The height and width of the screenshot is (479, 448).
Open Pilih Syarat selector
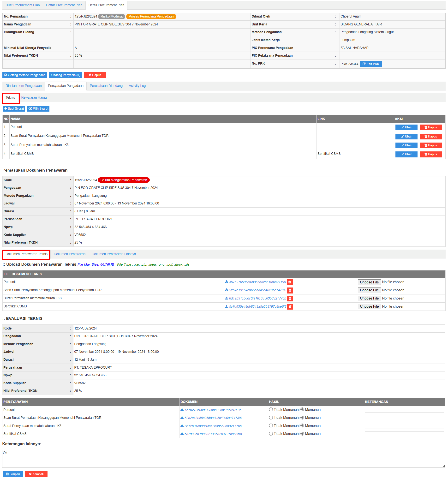point(38,109)
